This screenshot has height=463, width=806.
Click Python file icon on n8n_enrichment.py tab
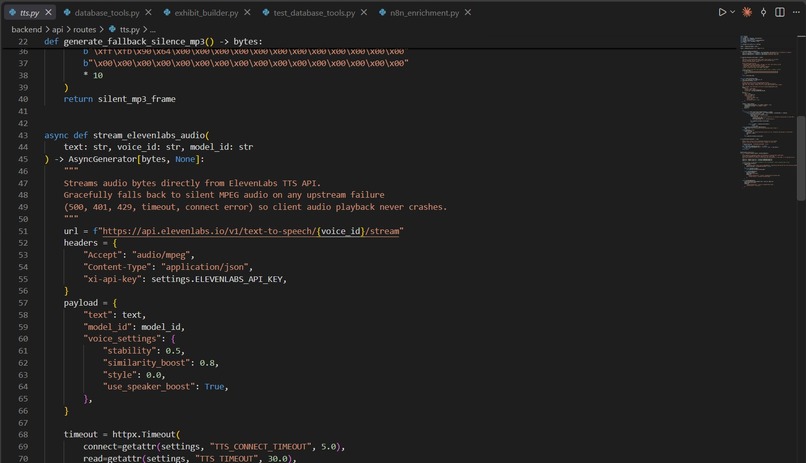382,12
